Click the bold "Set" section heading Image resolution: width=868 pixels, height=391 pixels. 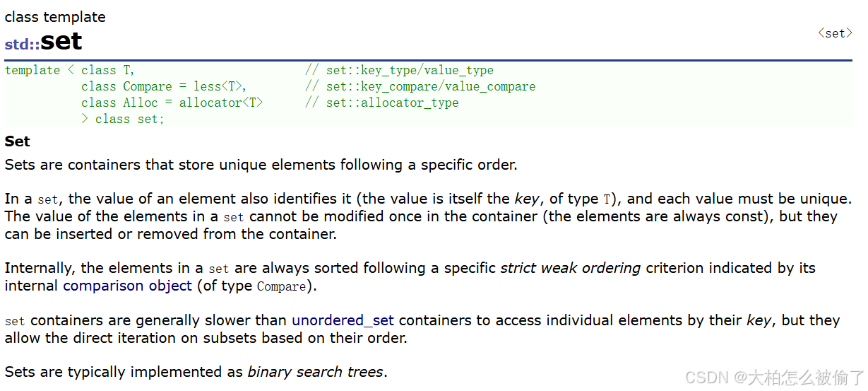17,141
